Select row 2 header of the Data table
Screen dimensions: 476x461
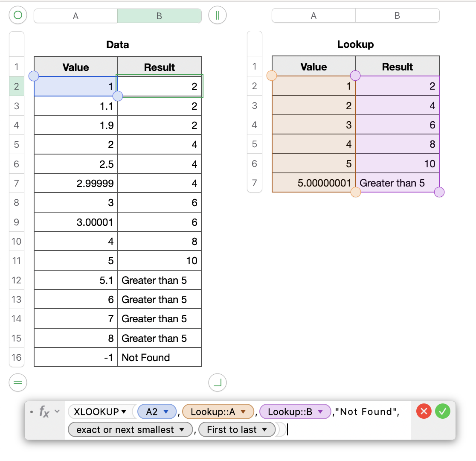pyautogui.click(x=17, y=86)
